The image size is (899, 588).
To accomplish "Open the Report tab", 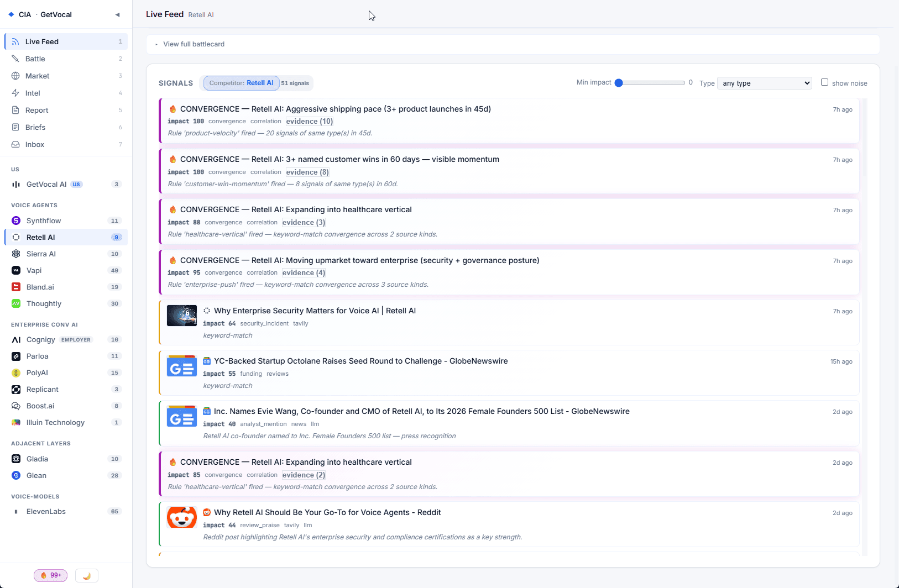I will pyautogui.click(x=66, y=110).
